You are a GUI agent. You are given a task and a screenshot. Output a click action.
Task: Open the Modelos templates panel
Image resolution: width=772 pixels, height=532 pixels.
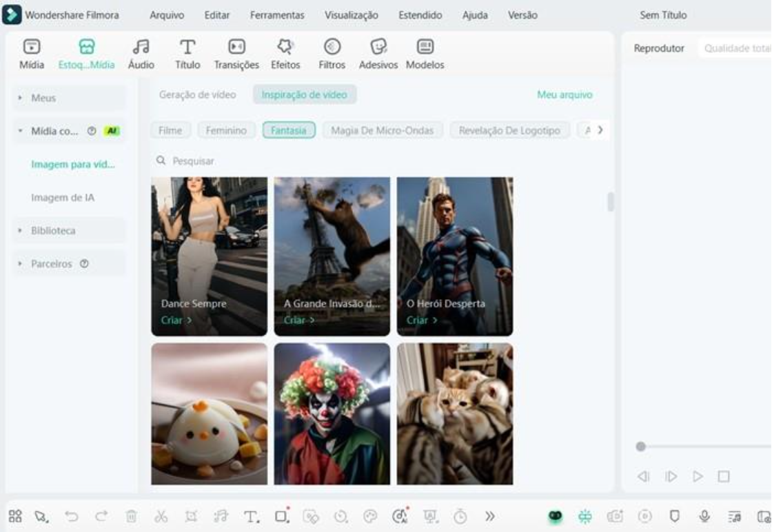tap(425, 54)
